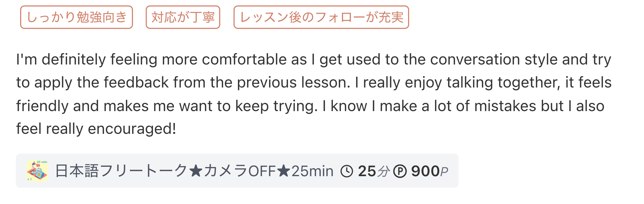Click the lesson thumbnail image in the card

[37, 170]
